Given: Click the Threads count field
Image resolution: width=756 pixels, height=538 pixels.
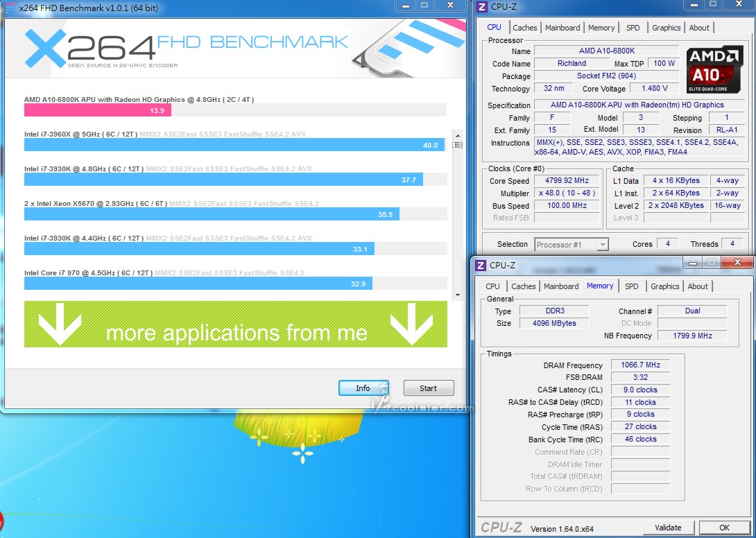Looking at the screenshot, I should (732, 244).
